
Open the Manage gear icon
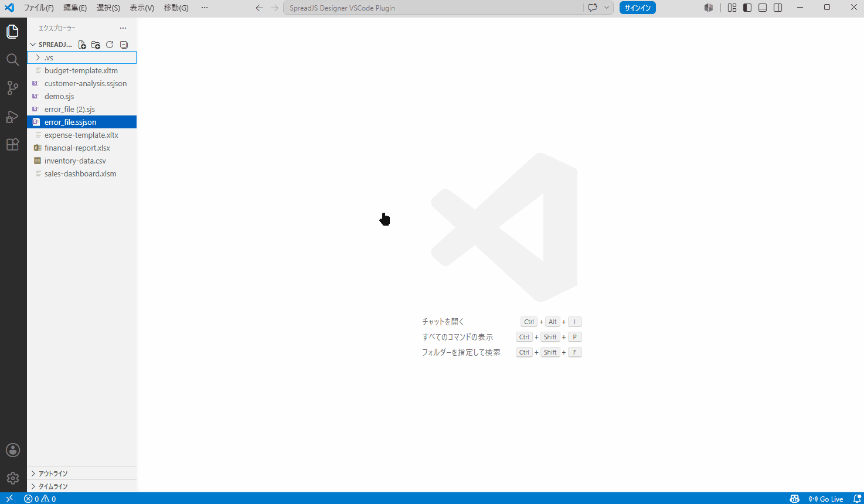13,478
